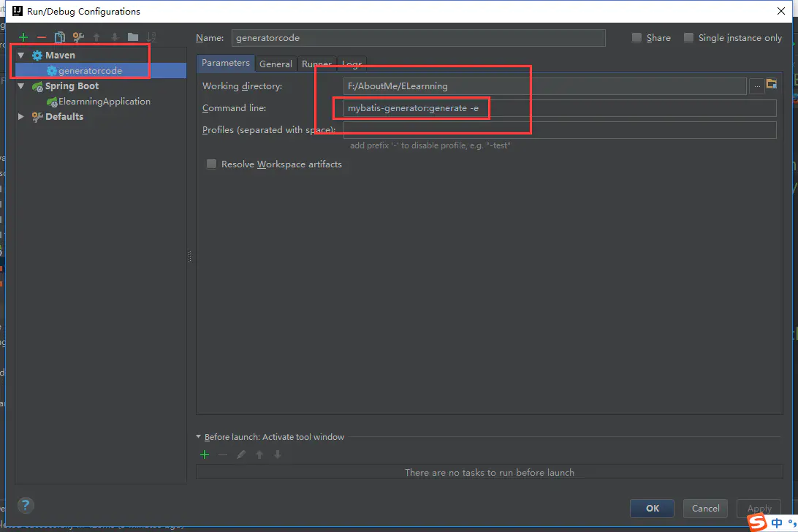Viewport: 798px width, 532px height.
Task: Move the configuration up in the toolbar
Action: click(96, 37)
